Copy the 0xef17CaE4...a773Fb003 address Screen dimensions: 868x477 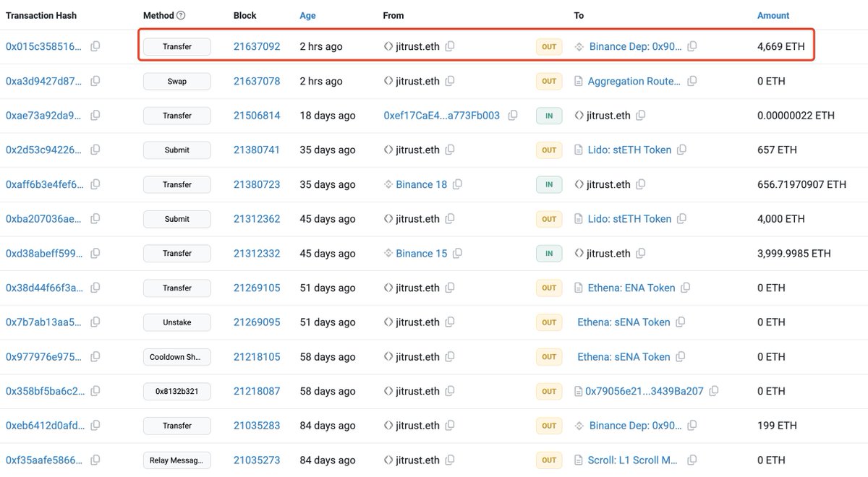coord(513,116)
